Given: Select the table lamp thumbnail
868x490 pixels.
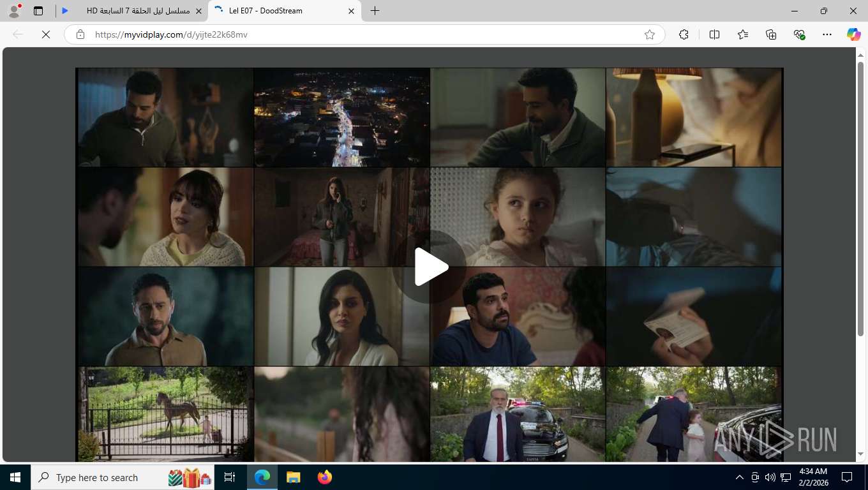Looking at the screenshot, I should tap(694, 117).
